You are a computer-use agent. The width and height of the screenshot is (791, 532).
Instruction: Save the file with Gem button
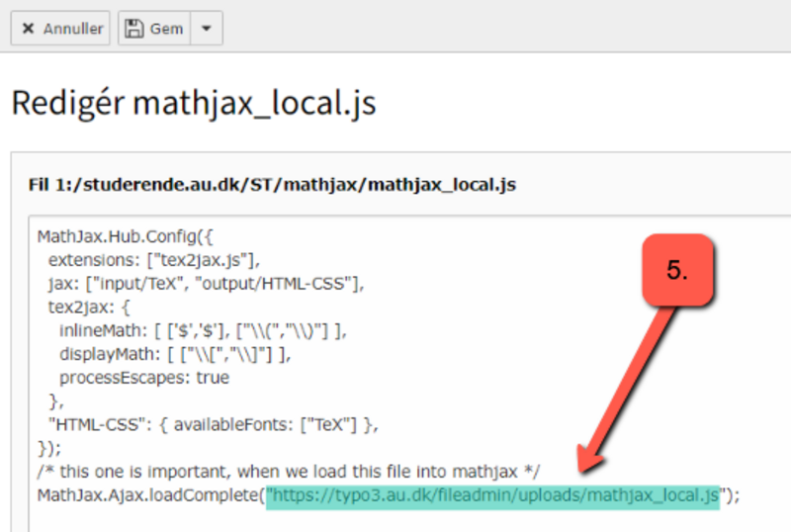[x=154, y=29]
